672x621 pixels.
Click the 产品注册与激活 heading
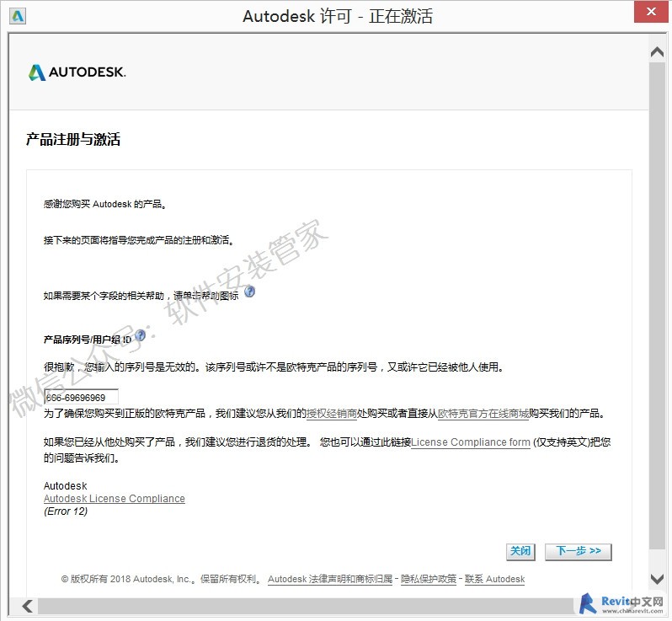pyautogui.click(x=73, y=139)
